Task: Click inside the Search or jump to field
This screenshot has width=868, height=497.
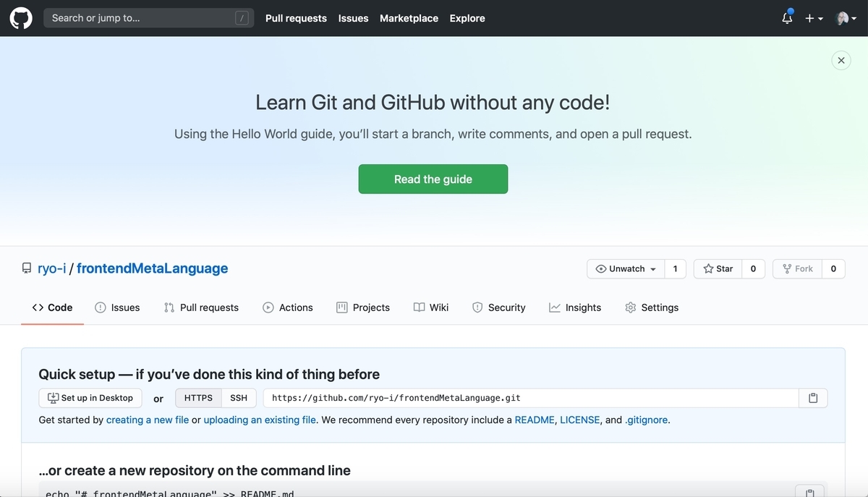Action: [x=149, y=18]
